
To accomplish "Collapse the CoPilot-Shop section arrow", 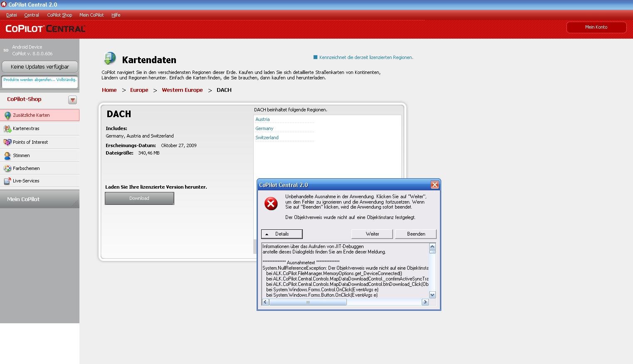I will (73, 100).
